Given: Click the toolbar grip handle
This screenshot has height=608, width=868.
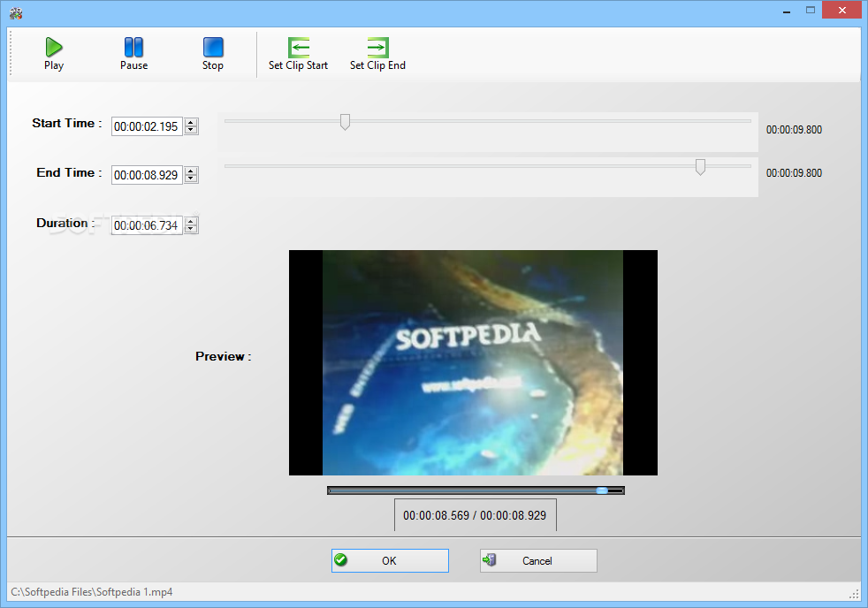Looking at the screenshot, I should pos(11,54).
